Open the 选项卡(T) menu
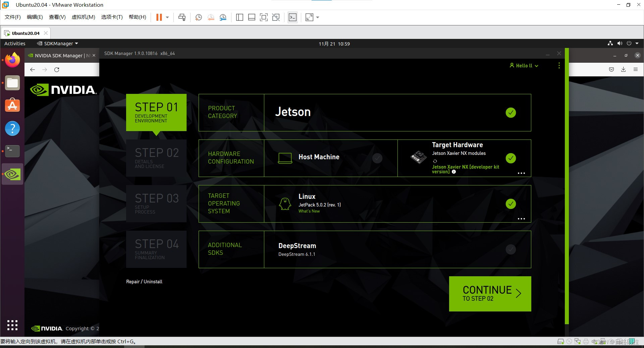 [x=112, y=17]
